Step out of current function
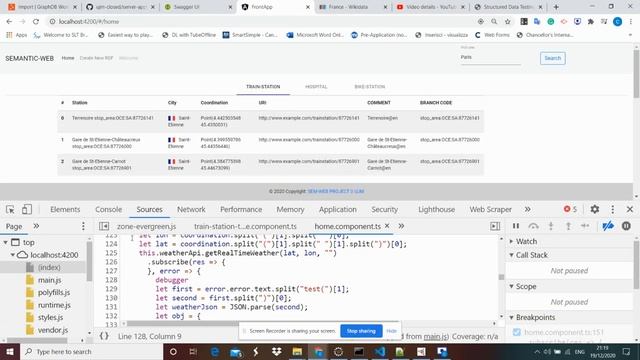Screen dimensions: 640x360 [568, 226]
